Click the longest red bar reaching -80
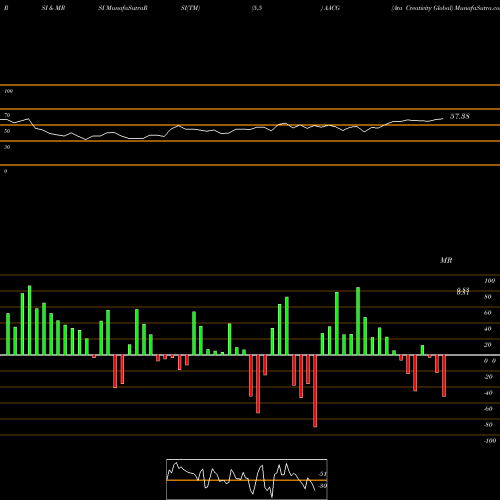 [x=315, y=391]
